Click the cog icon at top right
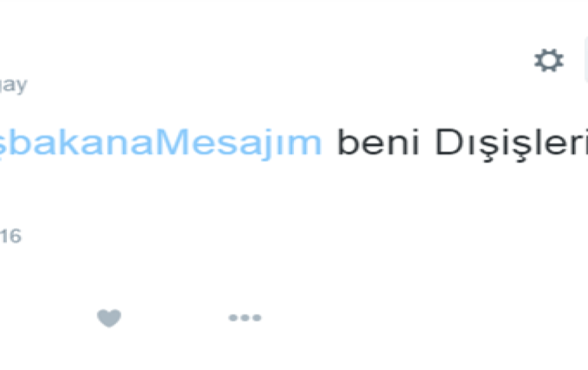This screenshot has height=370, width=588. (x=548, y=60)
